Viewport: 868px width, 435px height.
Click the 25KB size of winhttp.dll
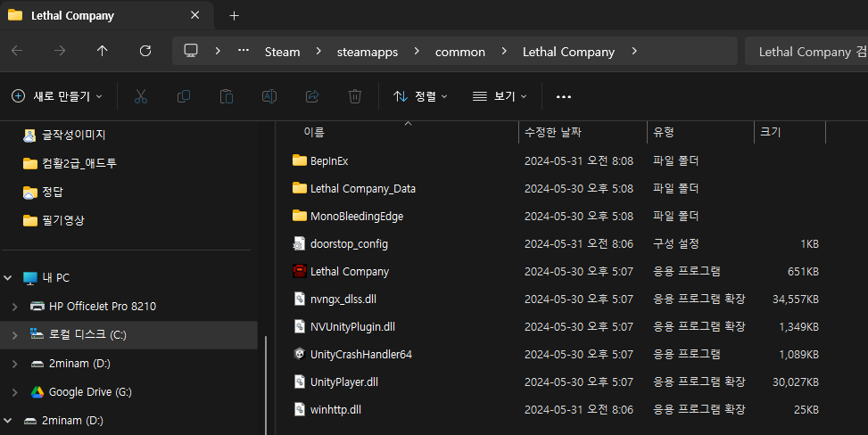point(806,409)
